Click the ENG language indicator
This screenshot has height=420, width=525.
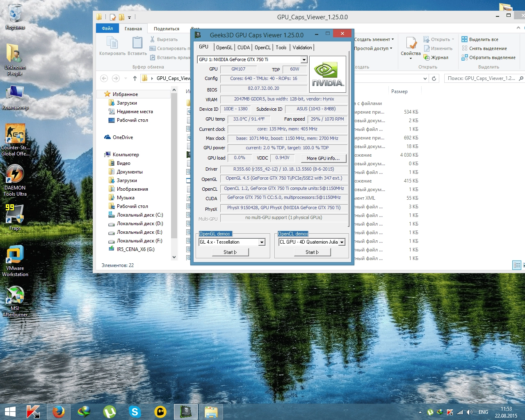pyautogui.click(x=483, y=412)
